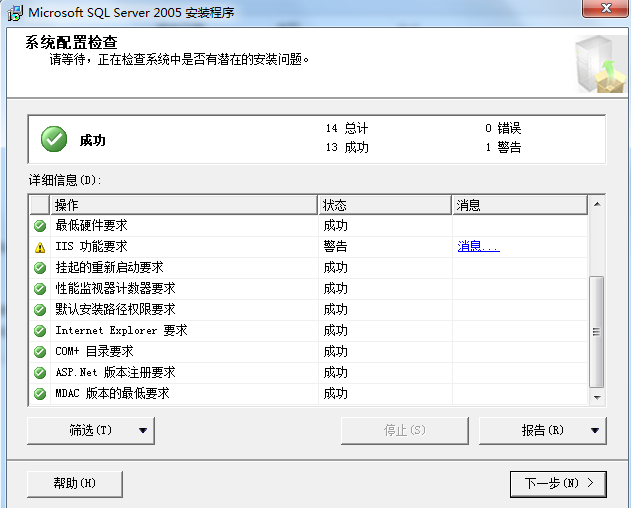Click the 详细信息(D) label
631x508 pixels.
pyautogui.click(x=65, y=180)
